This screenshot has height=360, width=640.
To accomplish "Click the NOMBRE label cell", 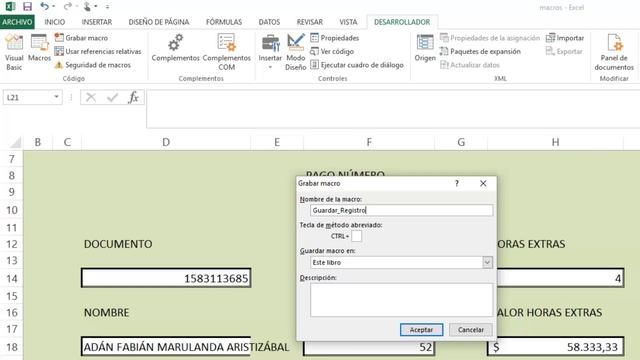I will coord(107,313).
